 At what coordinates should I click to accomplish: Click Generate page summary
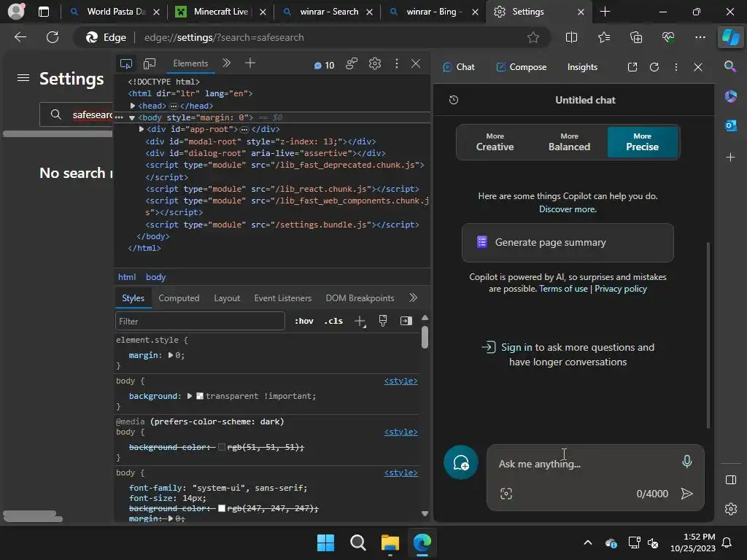[x=568, y=242]
